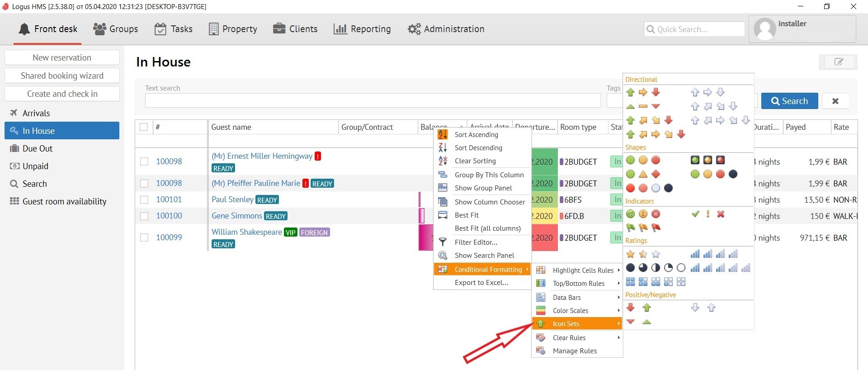The image size is (868, 370).
Task: Expand the Highlight Cells Rules submenu
Action: pyautogui.click(x=583, y=270)
